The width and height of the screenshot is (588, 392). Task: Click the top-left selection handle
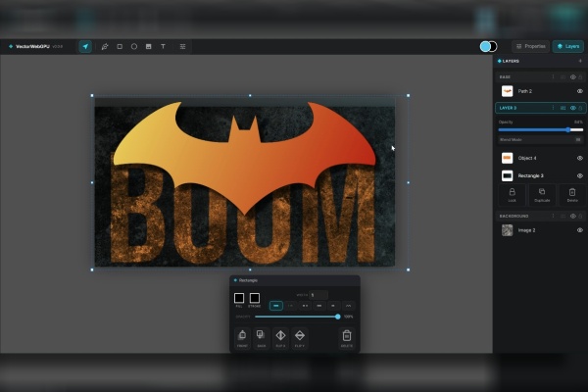(92, 96)
